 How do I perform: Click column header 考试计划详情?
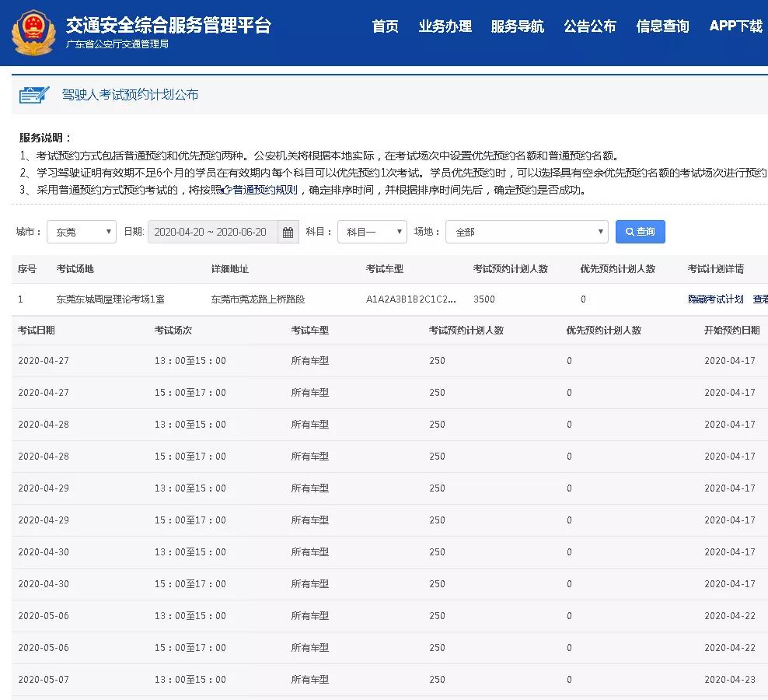click(716, 268)
